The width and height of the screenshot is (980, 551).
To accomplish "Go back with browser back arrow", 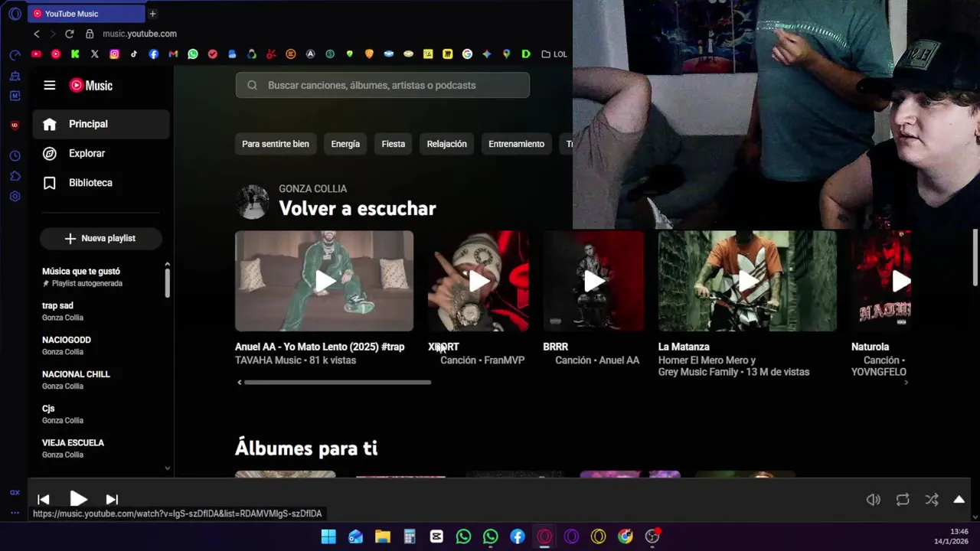I will 36,34.
